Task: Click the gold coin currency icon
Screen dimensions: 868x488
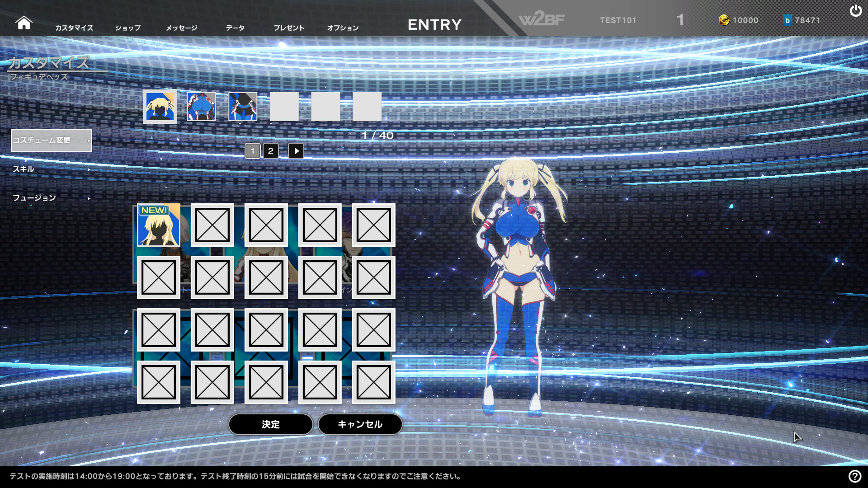Action: tap(724, 20)
